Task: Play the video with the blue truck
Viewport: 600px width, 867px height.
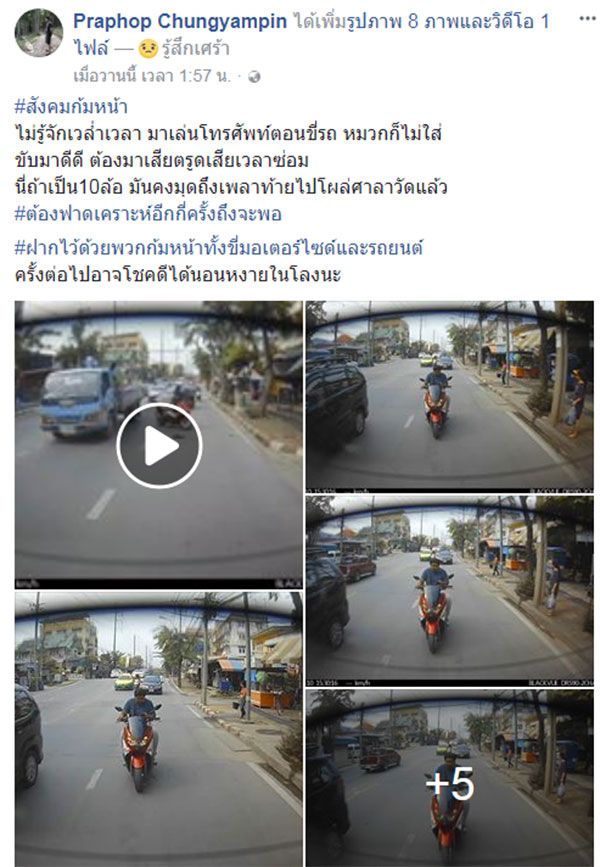Action: tap(159, 446)
